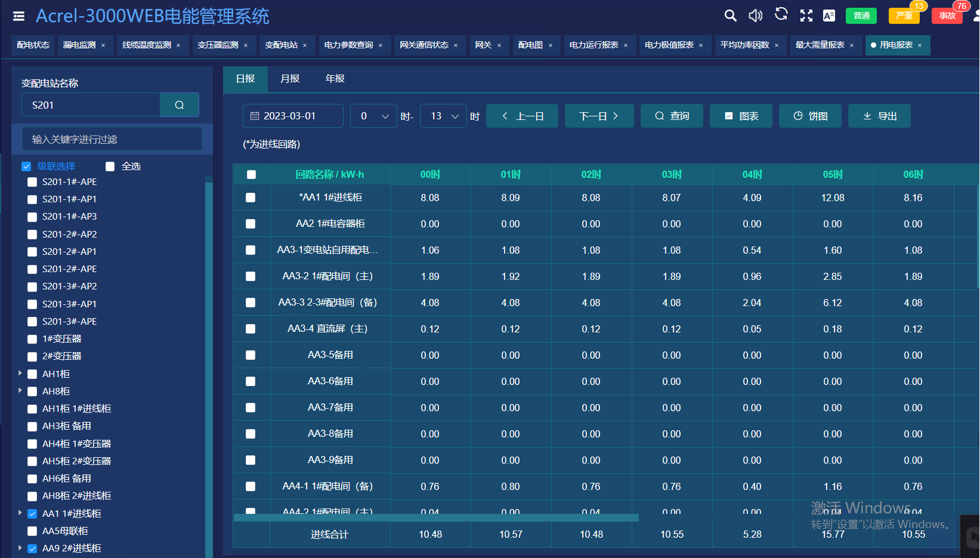Check 1#变压器 in tree
This screenshot has width=980, height=558.
(32, 339)
